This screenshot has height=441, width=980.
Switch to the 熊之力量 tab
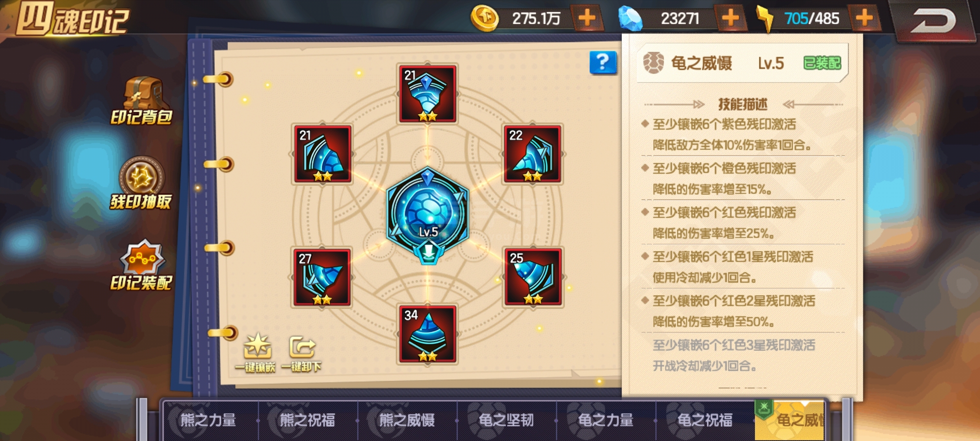coord(208,420)
